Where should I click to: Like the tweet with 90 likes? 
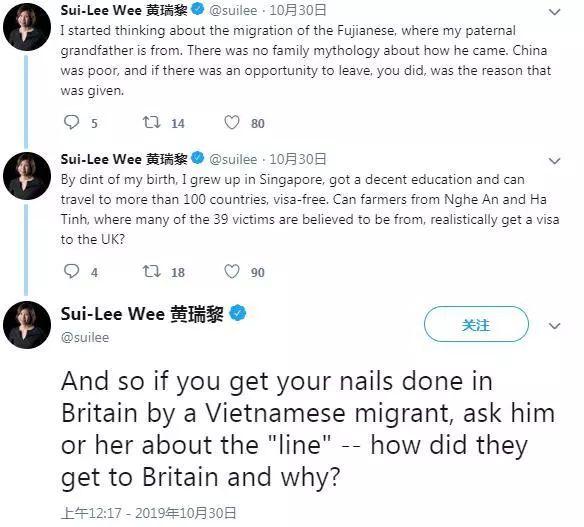coord(232,271)
